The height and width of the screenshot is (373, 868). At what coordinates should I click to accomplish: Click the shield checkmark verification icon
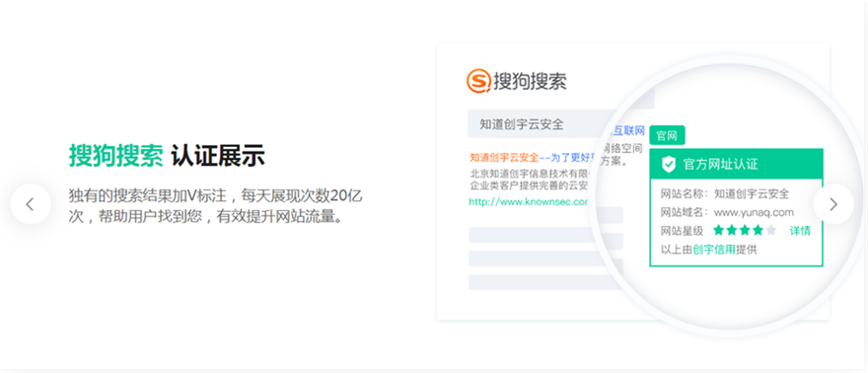(670, 164)
